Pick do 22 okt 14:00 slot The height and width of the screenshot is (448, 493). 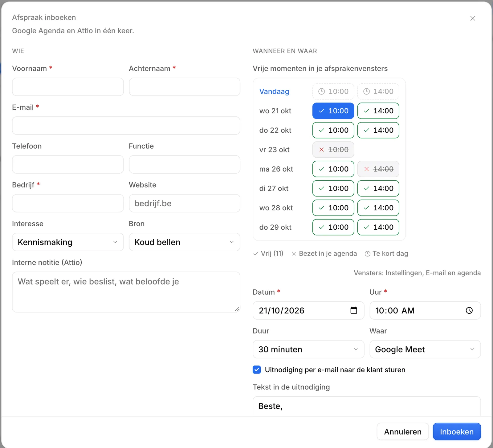click(x=378, y=130)
